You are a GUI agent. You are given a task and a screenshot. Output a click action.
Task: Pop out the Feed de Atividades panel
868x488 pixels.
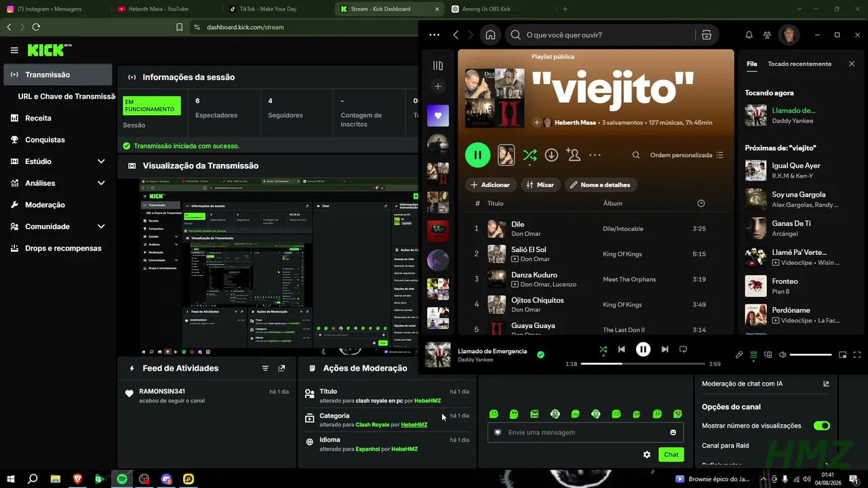pyautogui.click(x=281, y=368)
